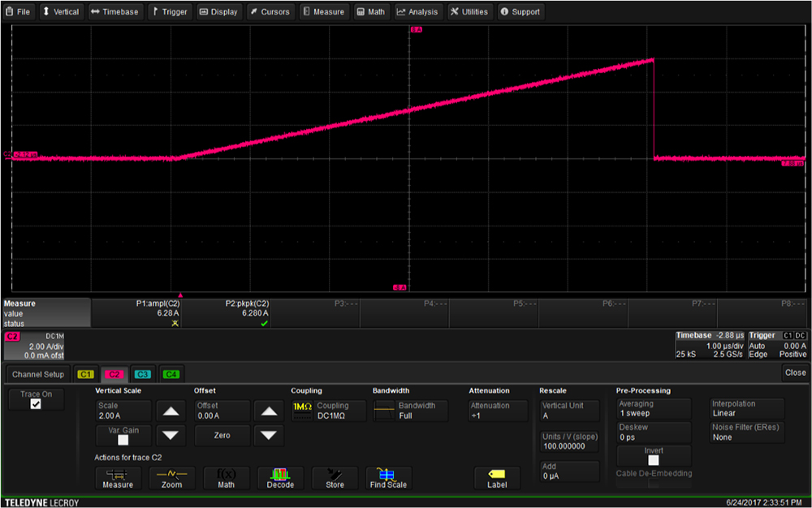
Task: Apply Find Scale to trace C2
Action: tap(388, 478)
